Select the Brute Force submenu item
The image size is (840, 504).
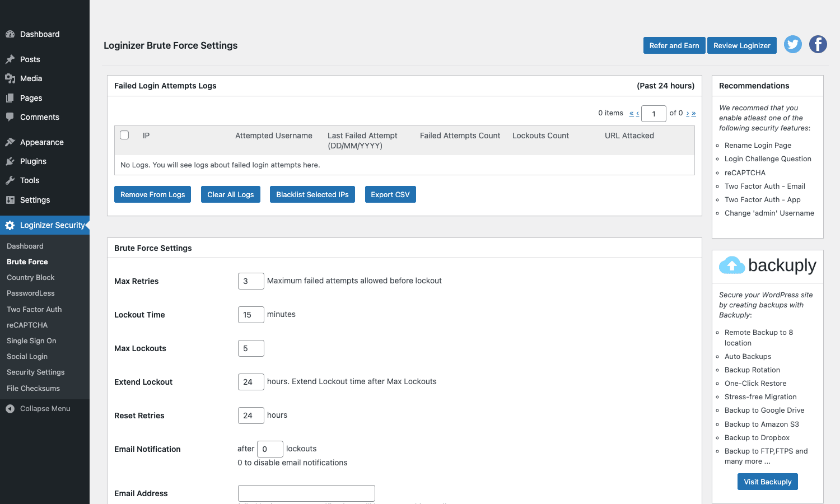[x=27, y=262]
